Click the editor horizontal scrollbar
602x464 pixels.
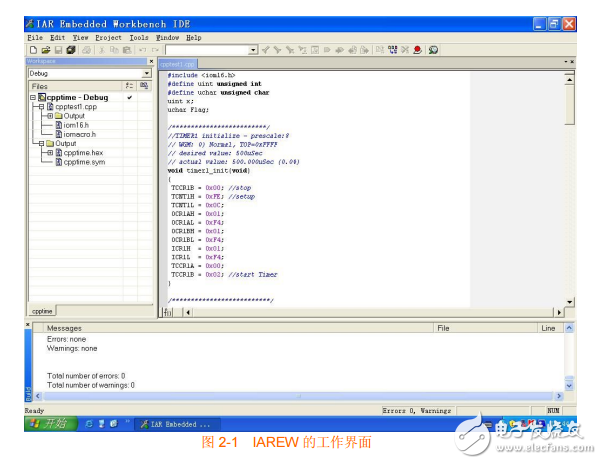[370, 312]
